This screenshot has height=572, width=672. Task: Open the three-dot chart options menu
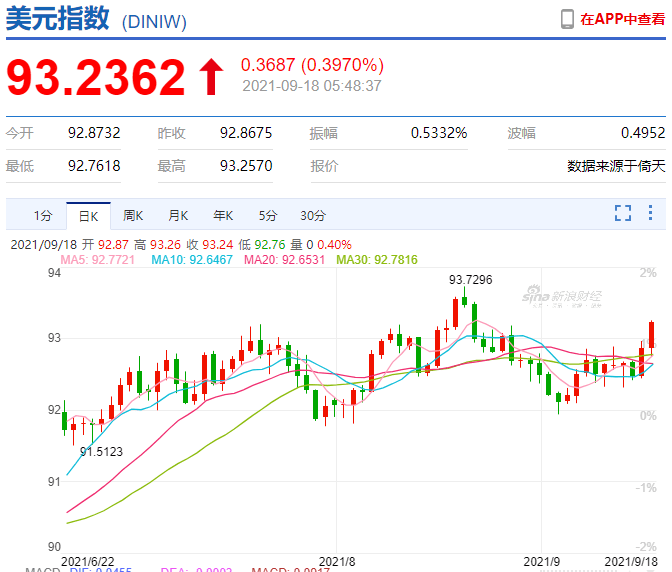651,213
